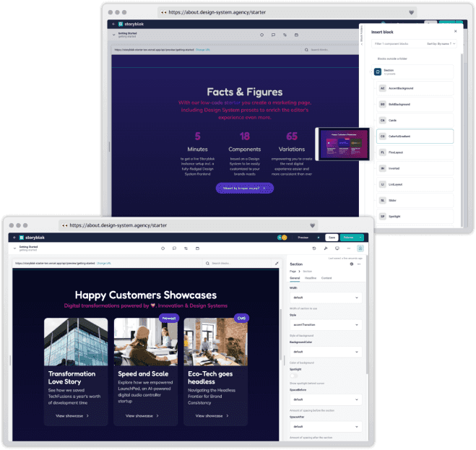The height and width of the screenshot is (450, 476).
Task: Expand Getting Started chevron in back window
Action: pos(113,35)
